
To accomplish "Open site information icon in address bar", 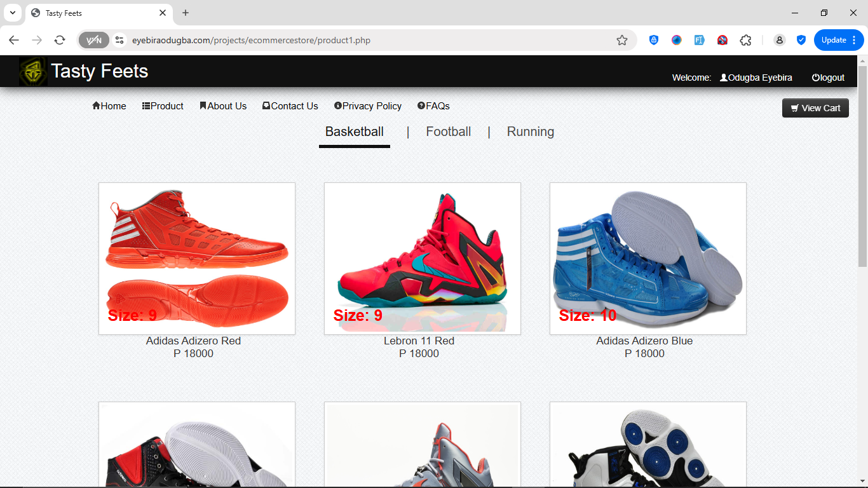I will click(119, 40).
